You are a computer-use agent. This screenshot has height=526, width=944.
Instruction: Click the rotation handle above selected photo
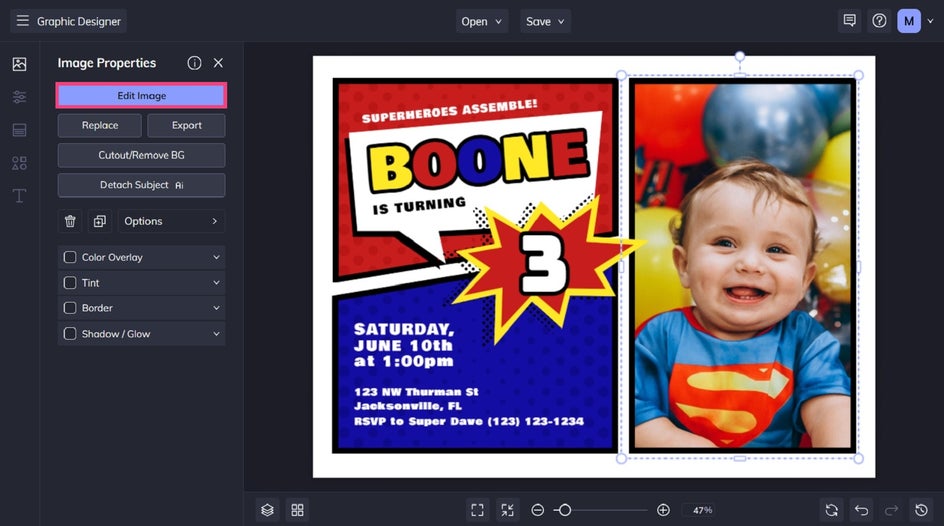click(739, 57)
